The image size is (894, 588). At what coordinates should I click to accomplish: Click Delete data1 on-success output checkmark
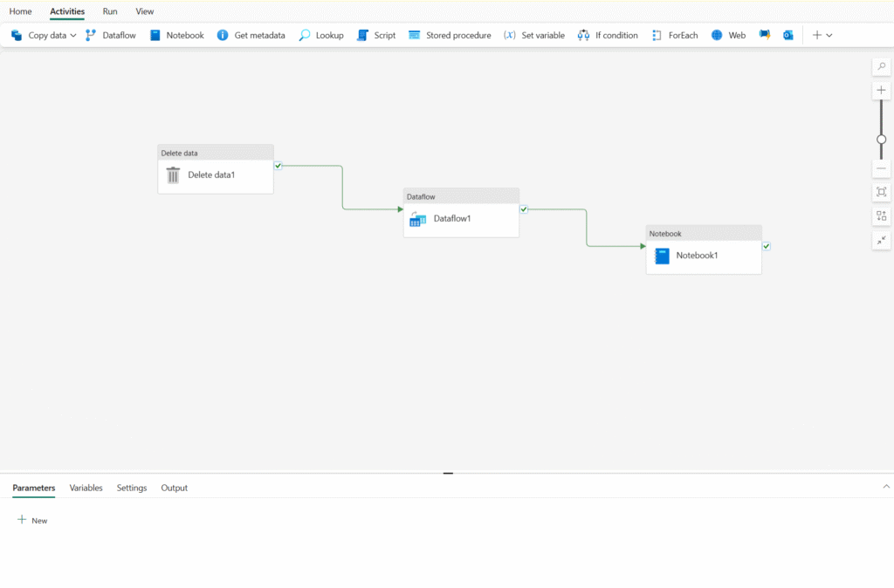[x=279, y=166]
